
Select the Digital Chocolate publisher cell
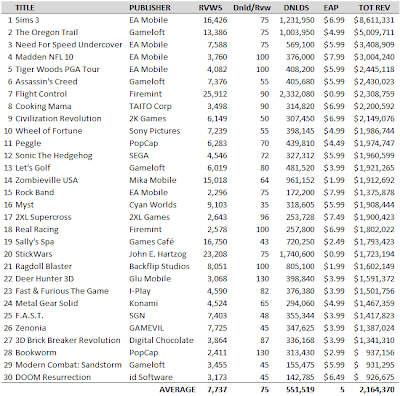tap(161, 340)
